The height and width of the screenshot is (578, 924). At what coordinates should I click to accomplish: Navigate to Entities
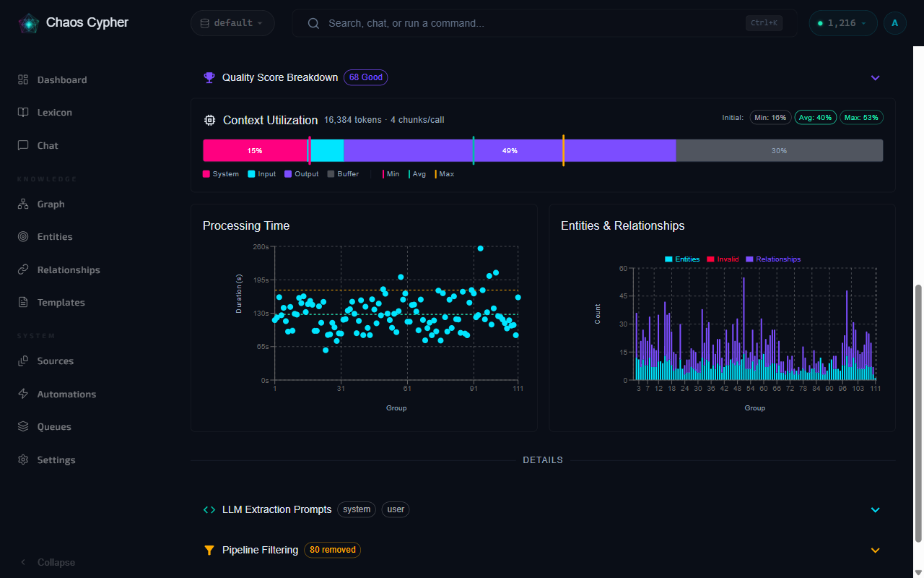[x=55, y=237]
